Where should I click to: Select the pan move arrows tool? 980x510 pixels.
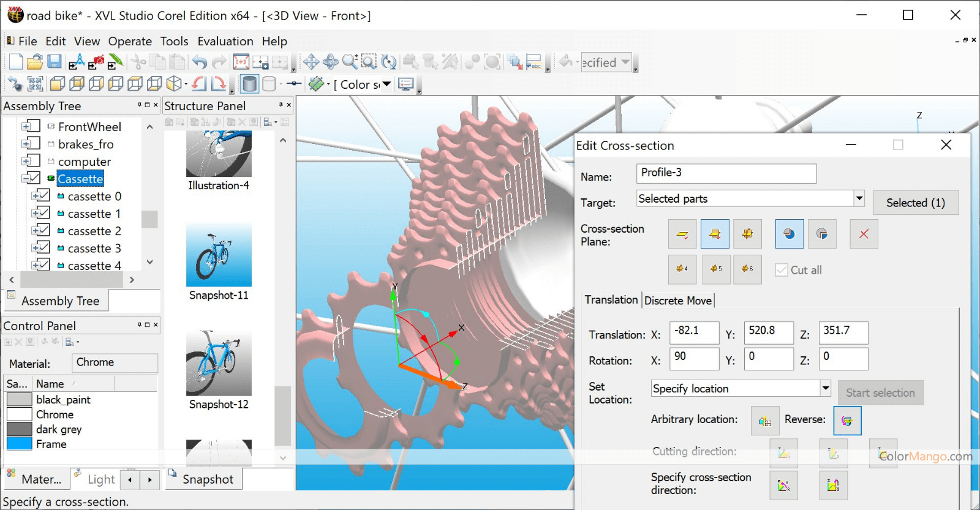click(311, 62)
